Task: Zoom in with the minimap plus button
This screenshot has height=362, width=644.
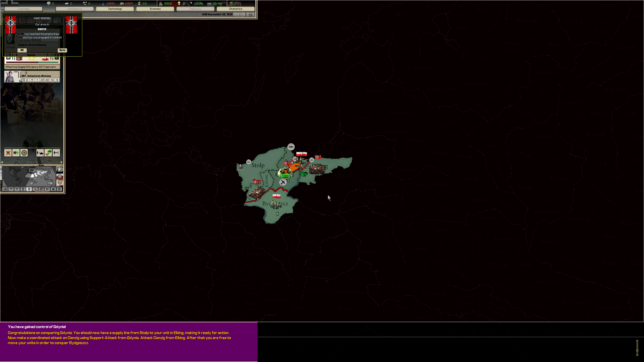Action: pyautogui.click(x=60, y=176)
